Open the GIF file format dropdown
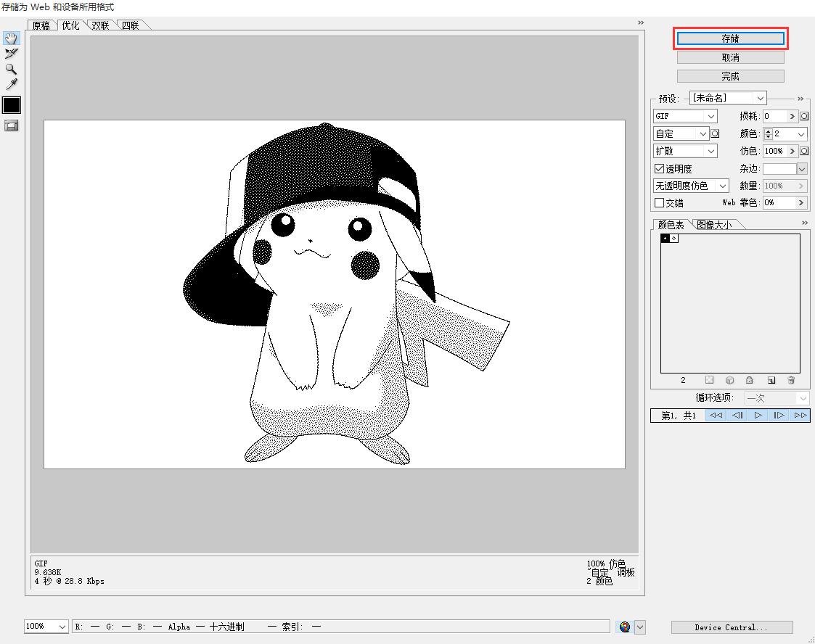Screen dimensions: 815x644 pyautogui.click(x=685, y=116)
